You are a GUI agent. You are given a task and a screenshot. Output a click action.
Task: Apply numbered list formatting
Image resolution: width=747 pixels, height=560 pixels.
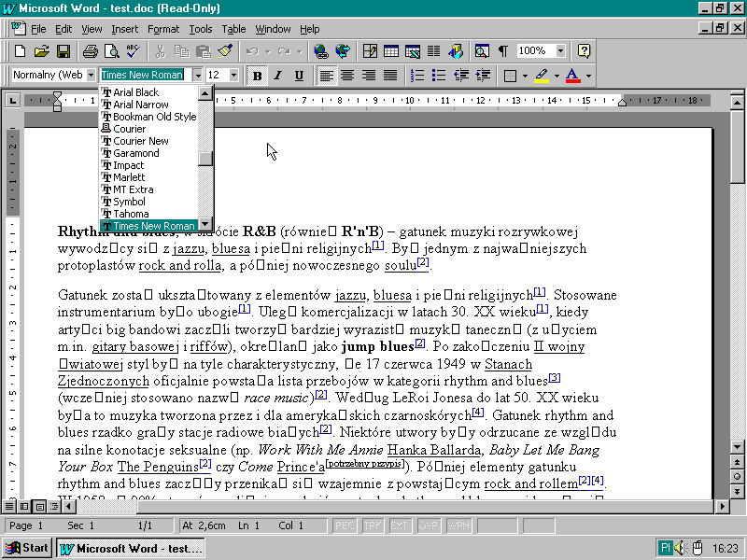(417, 76)
